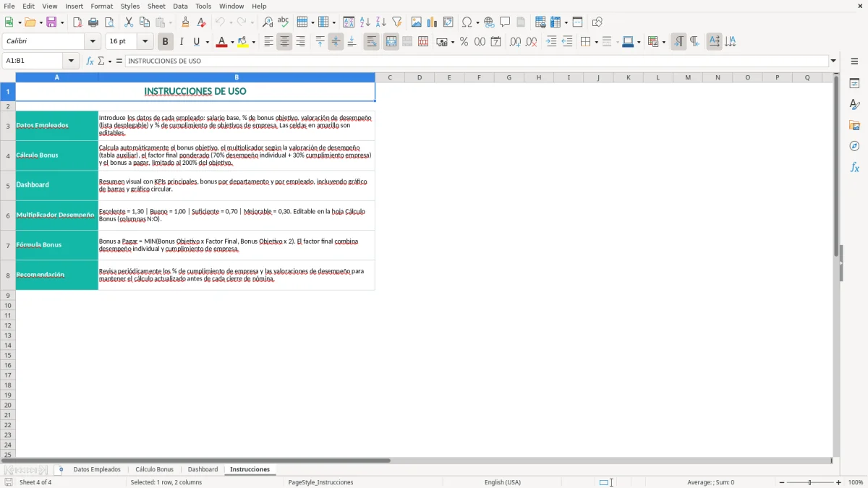Select row 5 header
This screenshot has height=488, width=868.
(8, 185)
